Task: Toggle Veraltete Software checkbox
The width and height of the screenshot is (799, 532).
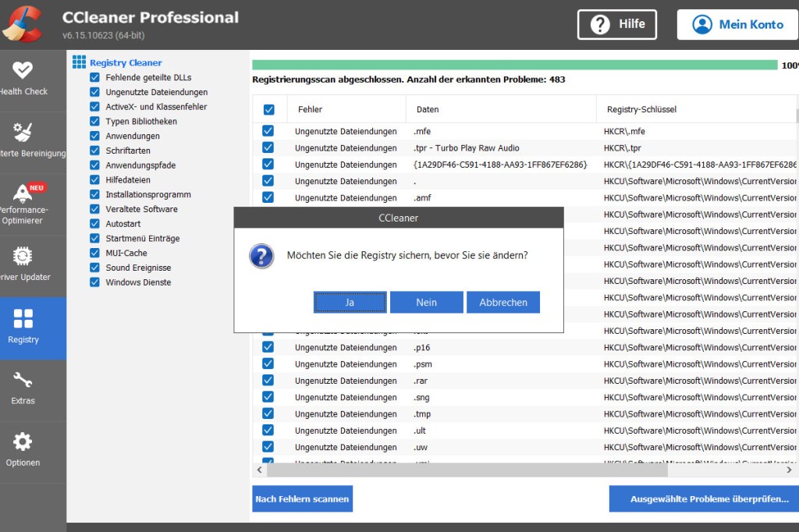Action: tap(94, 209)
